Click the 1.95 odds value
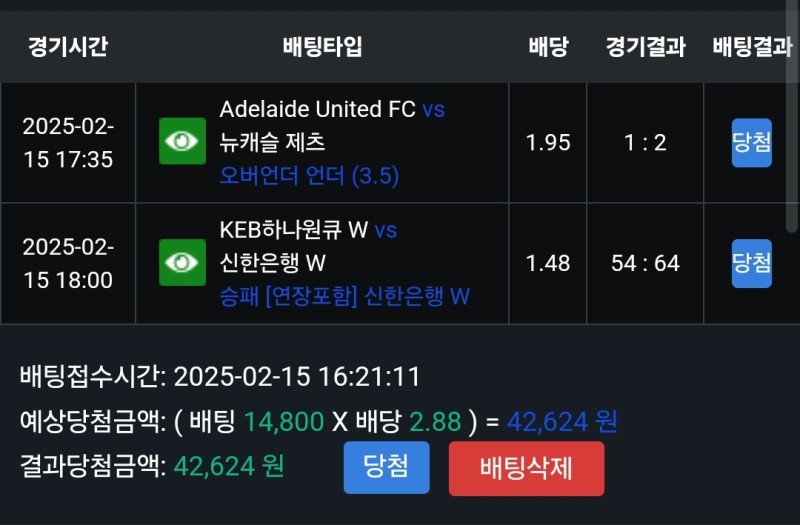Image resolution: width=800 pixels, height=525 pixels. pos(548,142)
